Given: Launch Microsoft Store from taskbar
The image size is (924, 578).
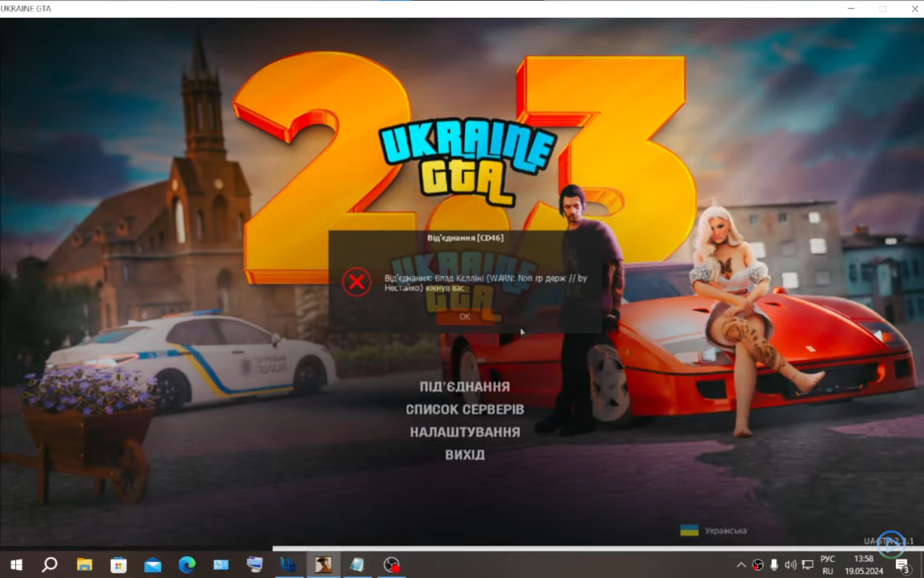Looking at the screenshot, I should pyautogui.click(x=118, y=565).
